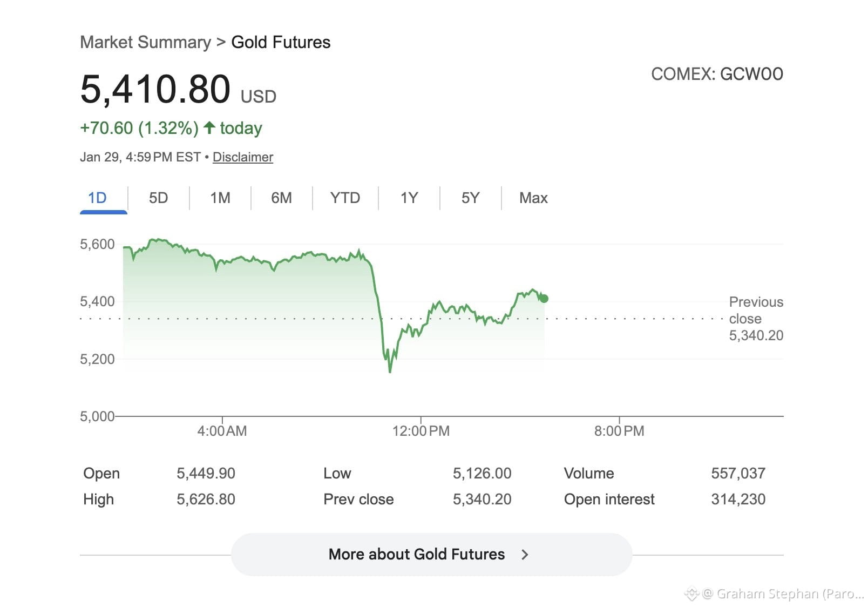
Task: Switch to the 5D chart range
Action: (158, 198)
